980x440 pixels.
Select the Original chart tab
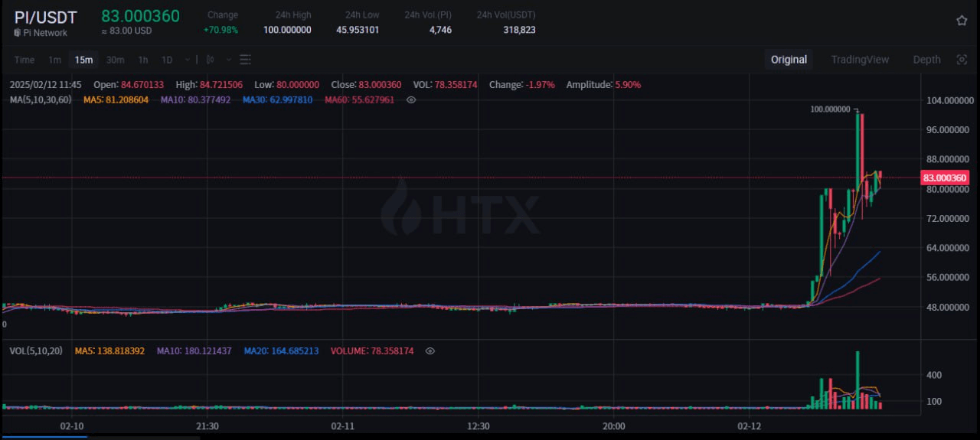(789, 60)
